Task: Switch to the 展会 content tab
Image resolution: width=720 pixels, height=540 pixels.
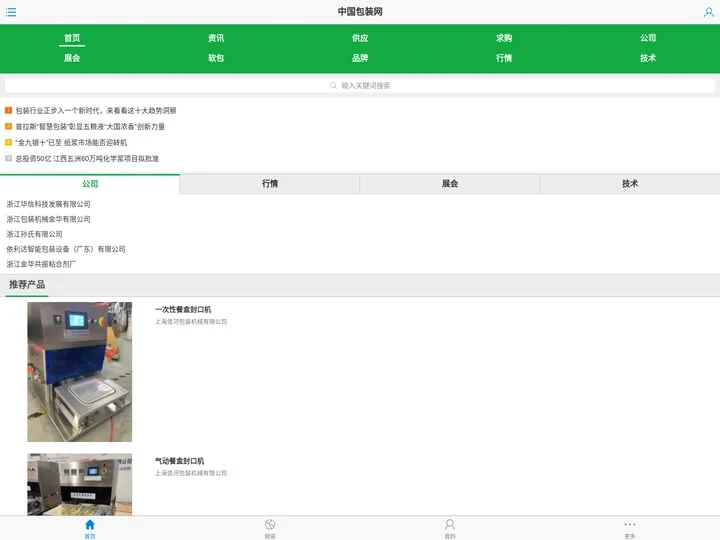Action: [x=450, y=184]
